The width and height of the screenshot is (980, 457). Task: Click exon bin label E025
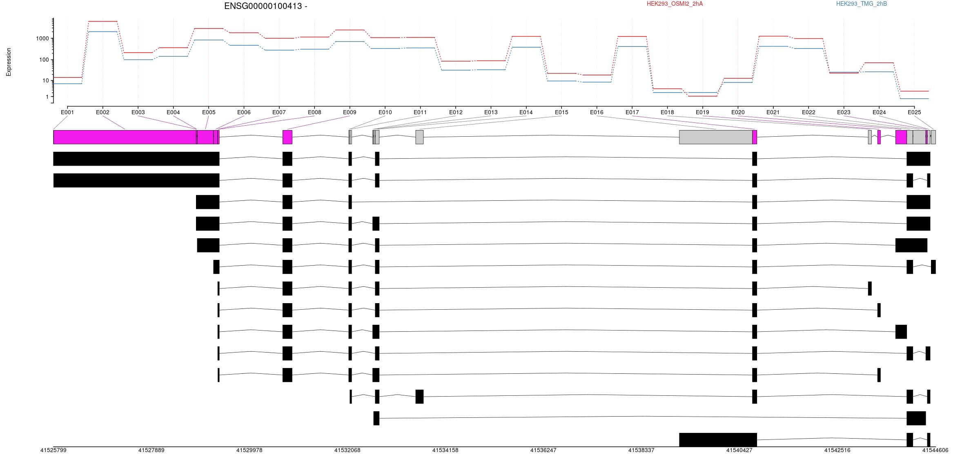(914, 112)
